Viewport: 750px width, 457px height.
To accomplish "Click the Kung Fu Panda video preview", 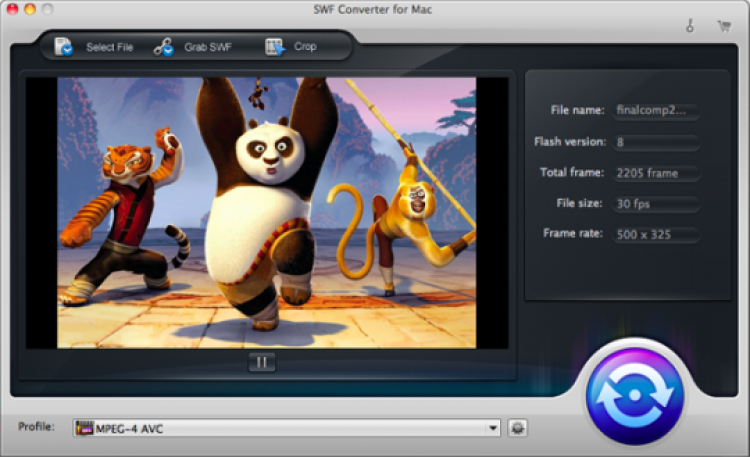I will (x=266, y=212).
